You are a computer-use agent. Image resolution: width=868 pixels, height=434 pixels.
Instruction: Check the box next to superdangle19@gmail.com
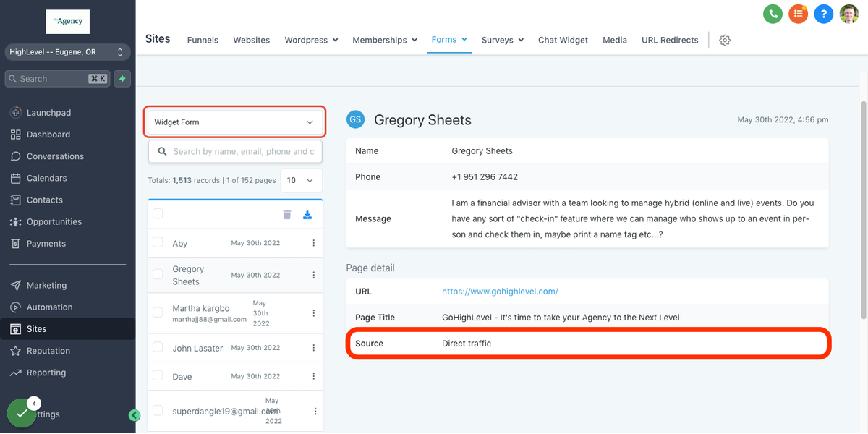pos(158,410)
